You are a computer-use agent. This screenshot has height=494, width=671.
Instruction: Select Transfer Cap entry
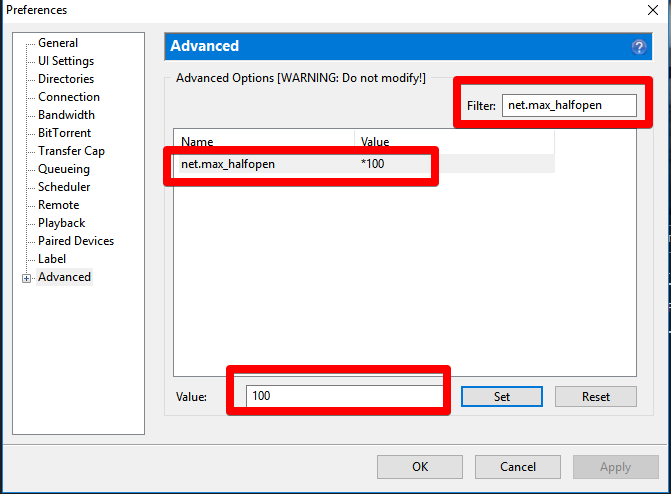tap(71, 151)
